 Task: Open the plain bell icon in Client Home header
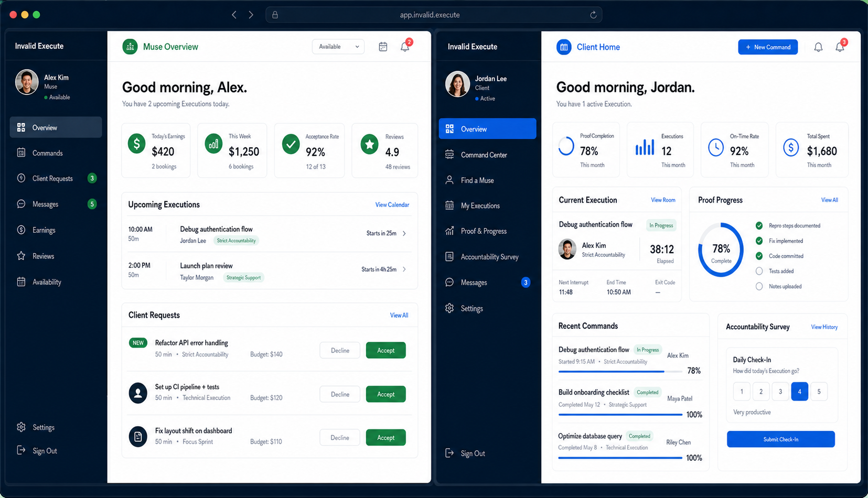click(x=818, y=47)
